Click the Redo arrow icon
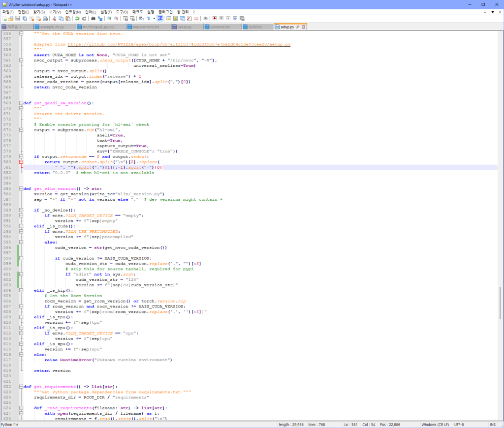Image resolution: width=504 pixels, height=428 pixels. (84, 19)
